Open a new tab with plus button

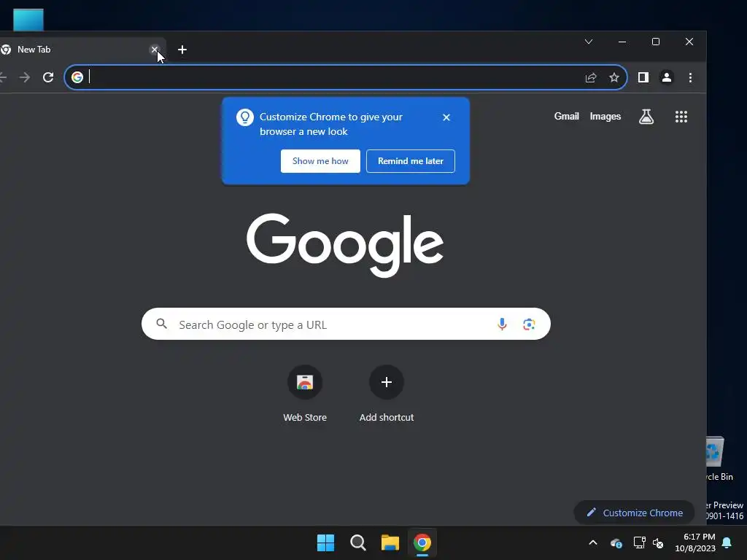pyautogui.click(x=182, y=50)
